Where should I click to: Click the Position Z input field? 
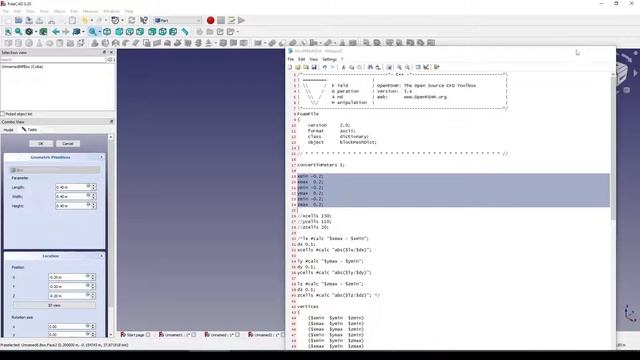tap(69, 296)
